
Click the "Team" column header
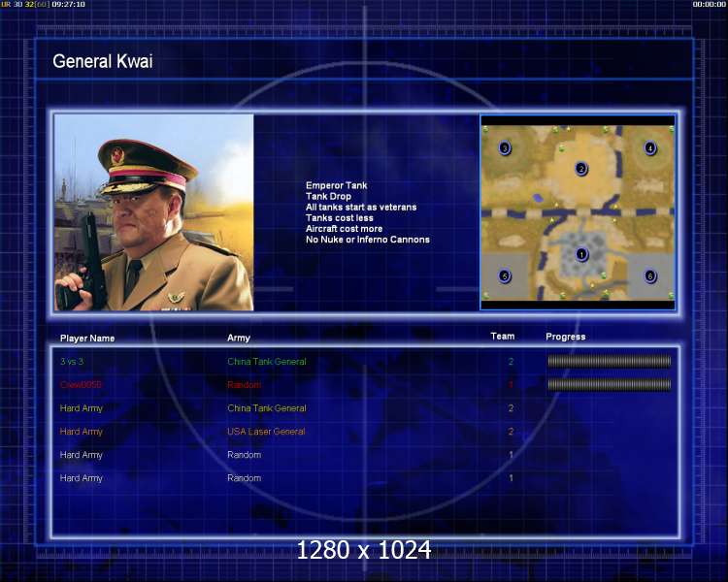coord(503,336)
